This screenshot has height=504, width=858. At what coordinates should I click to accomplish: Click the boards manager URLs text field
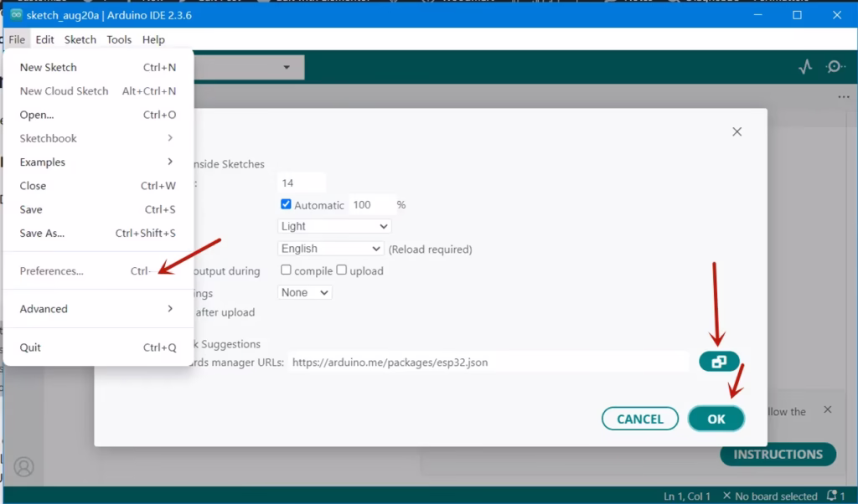[488, 362]
